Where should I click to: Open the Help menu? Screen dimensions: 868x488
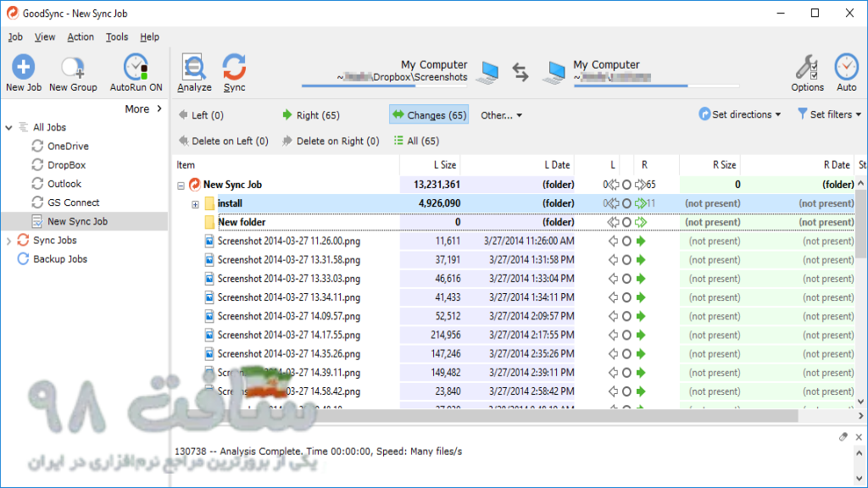[x=149, y=37]
